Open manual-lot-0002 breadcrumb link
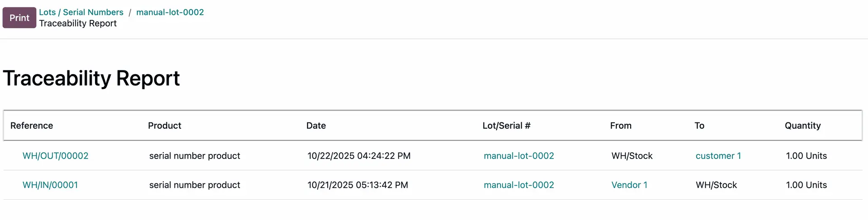This screenshot has width=868, height=220. 170,12
